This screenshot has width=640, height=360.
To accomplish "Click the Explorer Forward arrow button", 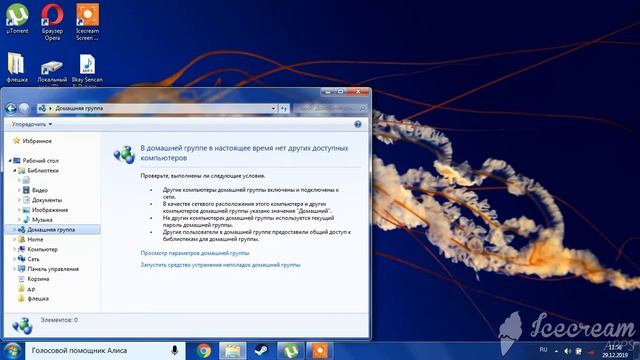I will pyautogui.click(x=24, y=108).
